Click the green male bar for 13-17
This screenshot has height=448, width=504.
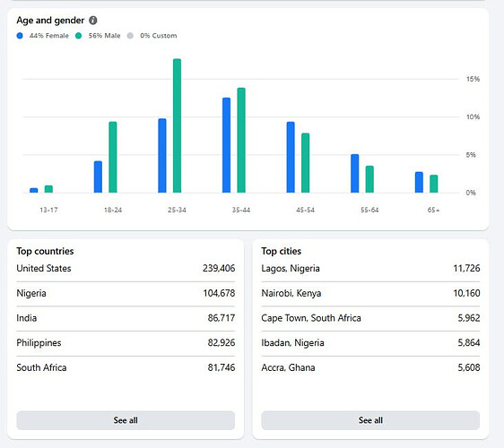[48, 189]
